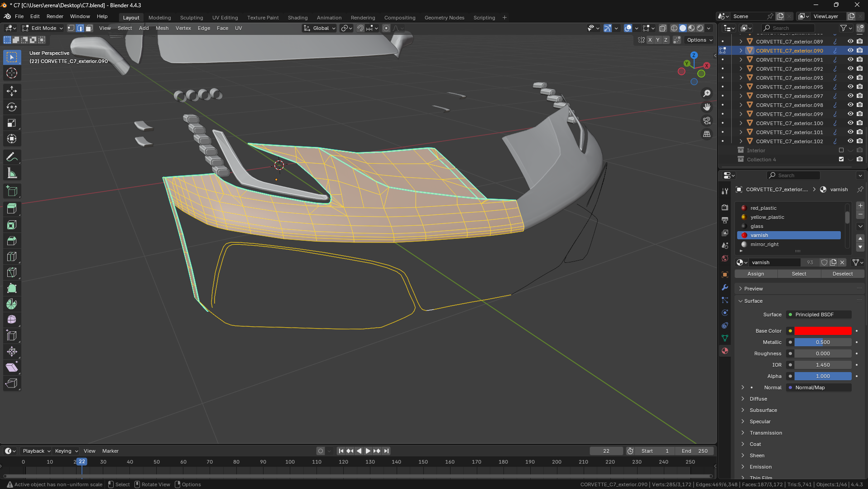Open the Mesh menu
This screenshot has width=868, height=489.
(x=162, y=28)
